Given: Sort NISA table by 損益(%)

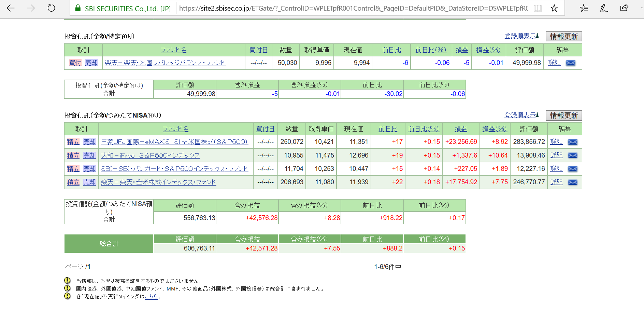Looking at the screenshot, I should (x=495, y=129).
